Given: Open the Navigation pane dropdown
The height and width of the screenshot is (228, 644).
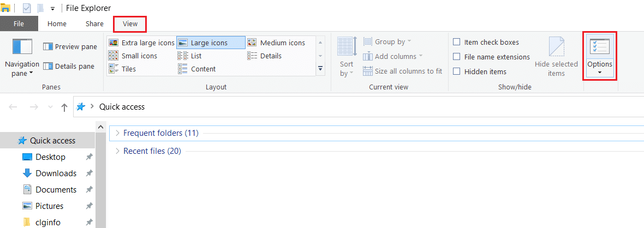Looking at the screenshot, I should tap(22, 57).
